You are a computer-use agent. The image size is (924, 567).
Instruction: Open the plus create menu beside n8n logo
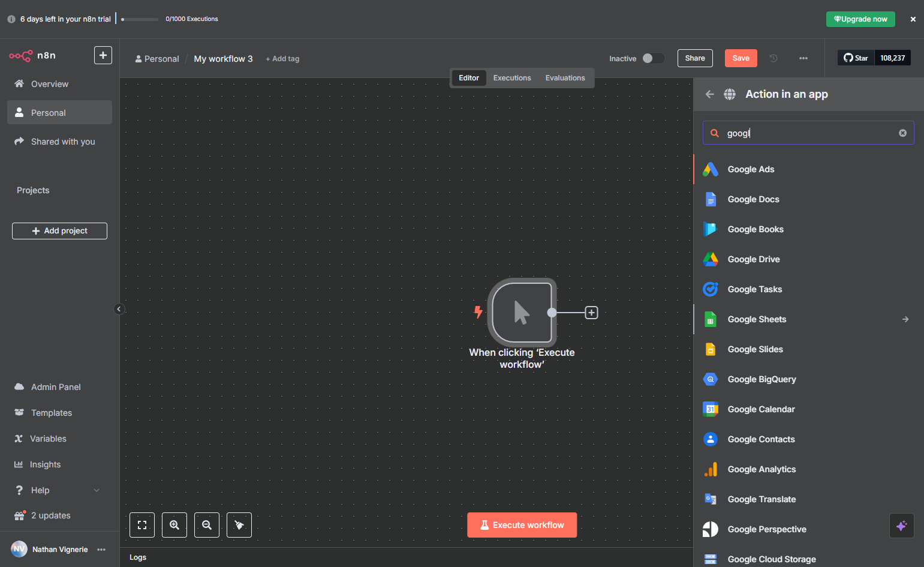(x=103, y=55)
